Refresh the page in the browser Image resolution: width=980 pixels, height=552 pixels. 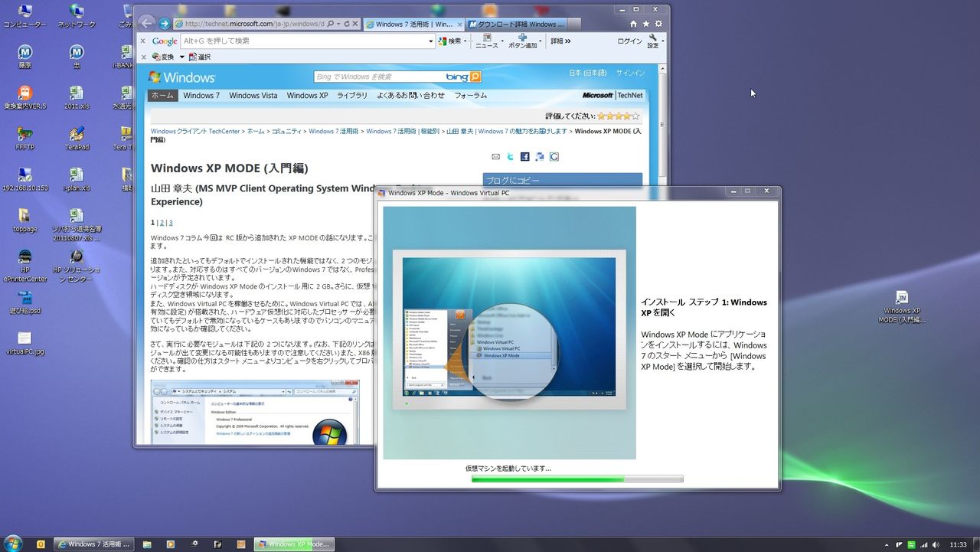(x=347, y=24)
